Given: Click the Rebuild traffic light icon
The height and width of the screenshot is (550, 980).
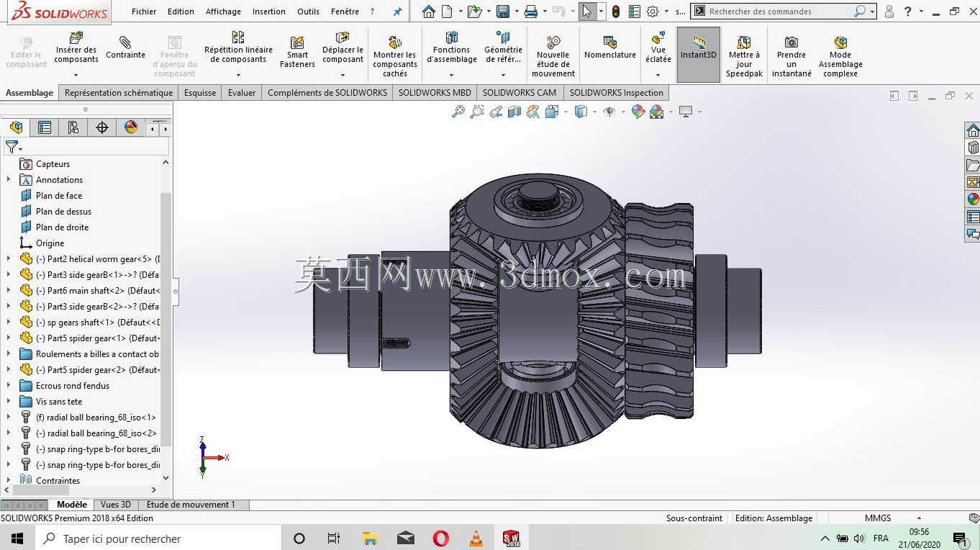Looking at the screenshot, I should point(616,12).
